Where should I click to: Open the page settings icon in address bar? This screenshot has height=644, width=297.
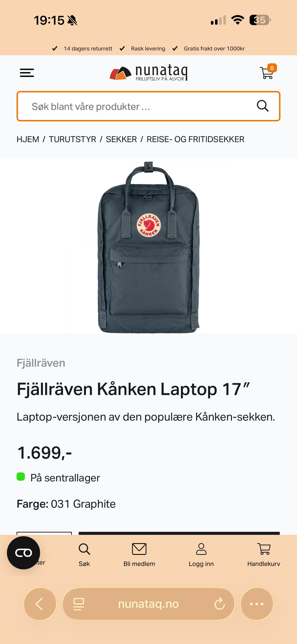pos(79,604)
